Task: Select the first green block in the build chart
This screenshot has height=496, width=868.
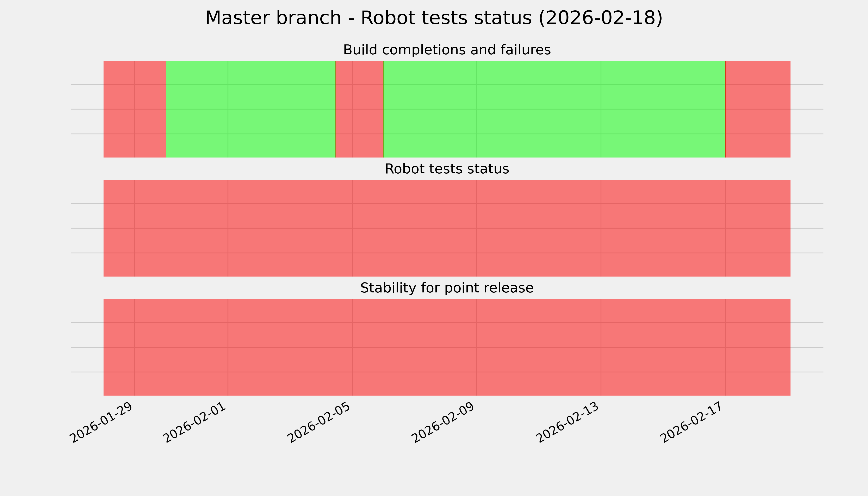Action: tap(250, 109)
